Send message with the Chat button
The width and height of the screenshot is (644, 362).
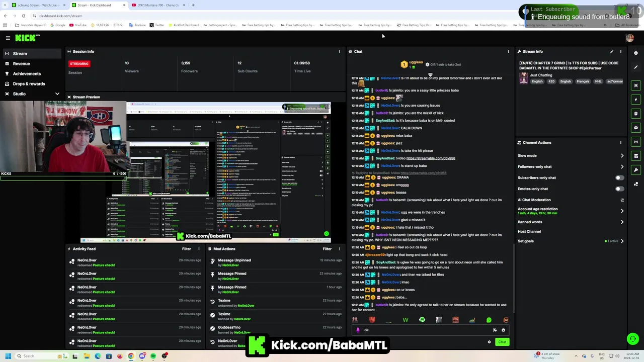(x=502, y=342)
